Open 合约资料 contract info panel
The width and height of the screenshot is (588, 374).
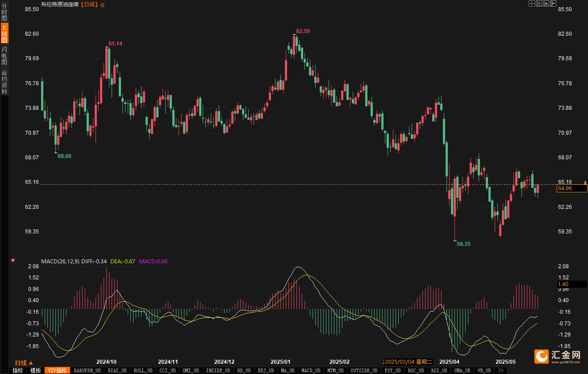[4, 82]
